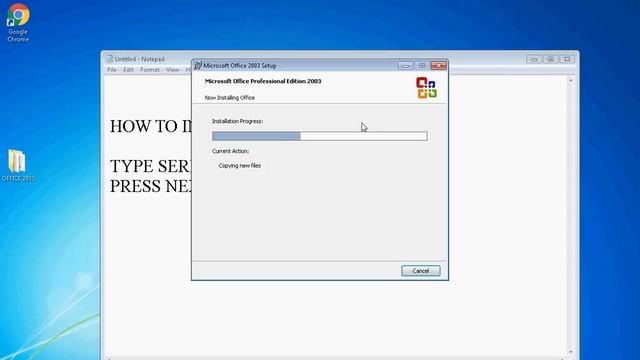Click the 'Current Action:' label

230,151
